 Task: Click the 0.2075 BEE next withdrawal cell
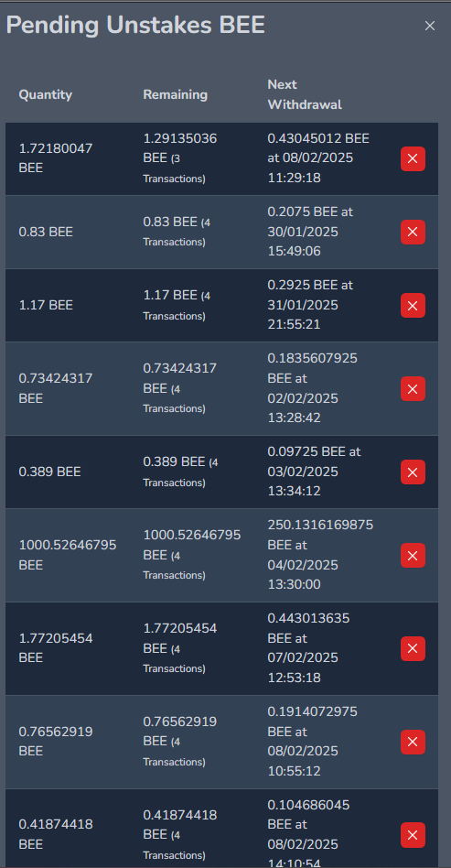coord(310,232)
